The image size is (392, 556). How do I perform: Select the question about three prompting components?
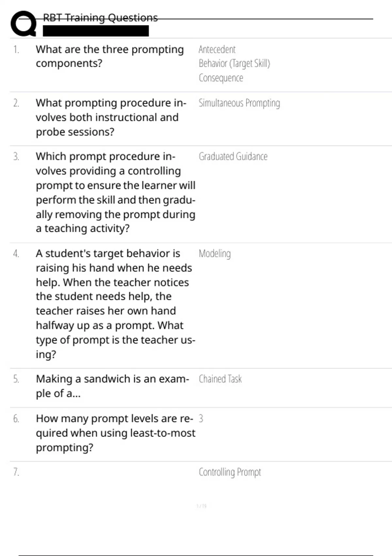pyautogui.click(x=110, y=56)
